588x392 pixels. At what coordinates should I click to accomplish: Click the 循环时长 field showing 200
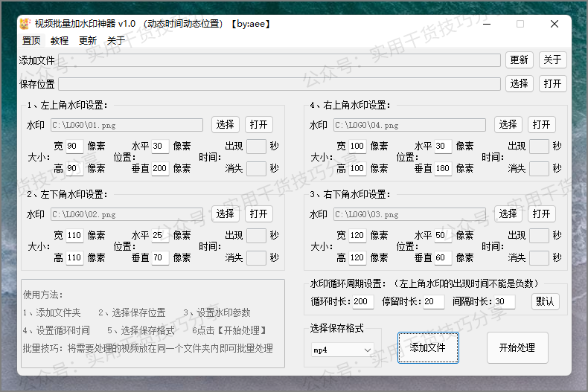[363, 301]
